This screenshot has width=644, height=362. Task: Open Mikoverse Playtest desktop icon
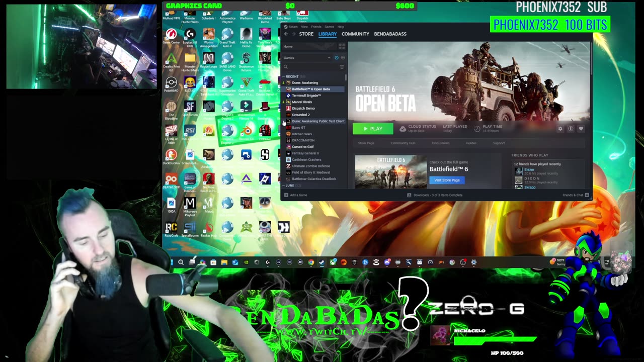click(x=190, y=207)
